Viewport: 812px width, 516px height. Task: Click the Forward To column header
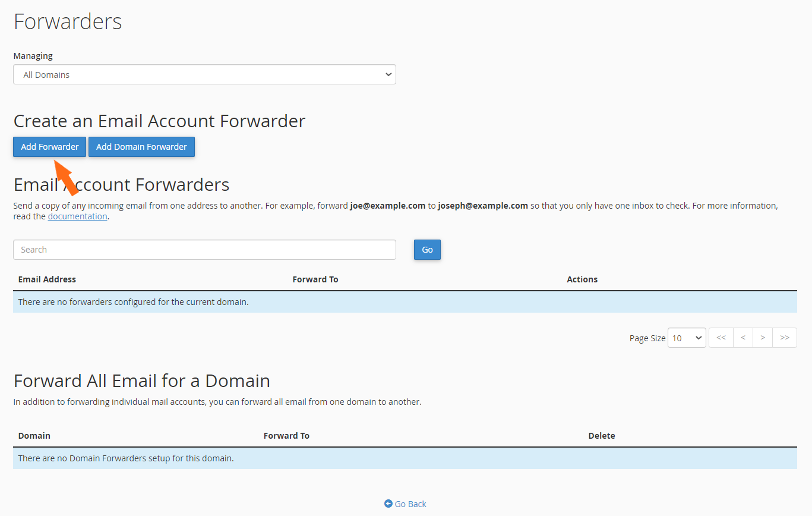(x=315, y=278)
